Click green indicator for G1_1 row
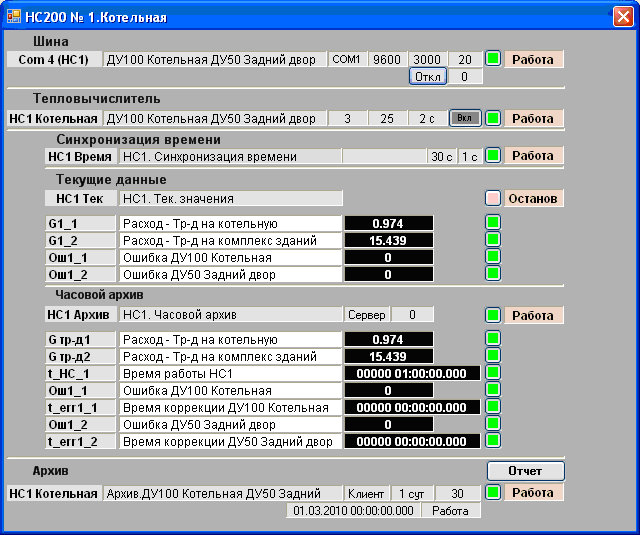 click(493, 222)
